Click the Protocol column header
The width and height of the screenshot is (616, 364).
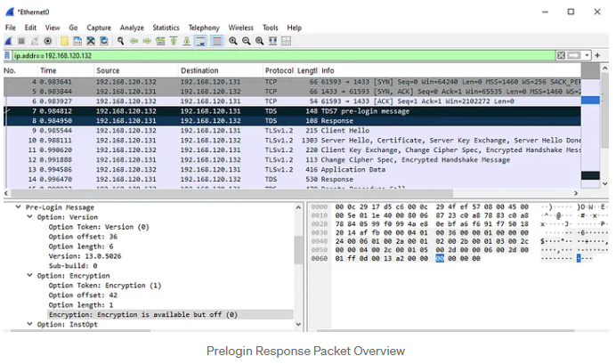(x=278, y=70)
